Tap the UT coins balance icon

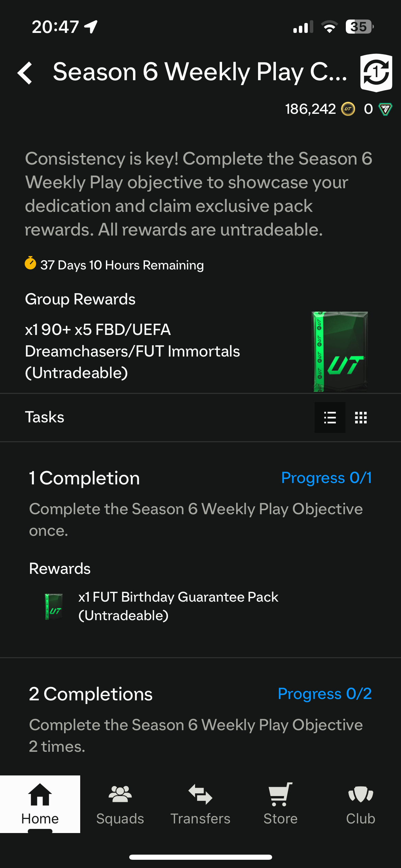pos(348,109)
